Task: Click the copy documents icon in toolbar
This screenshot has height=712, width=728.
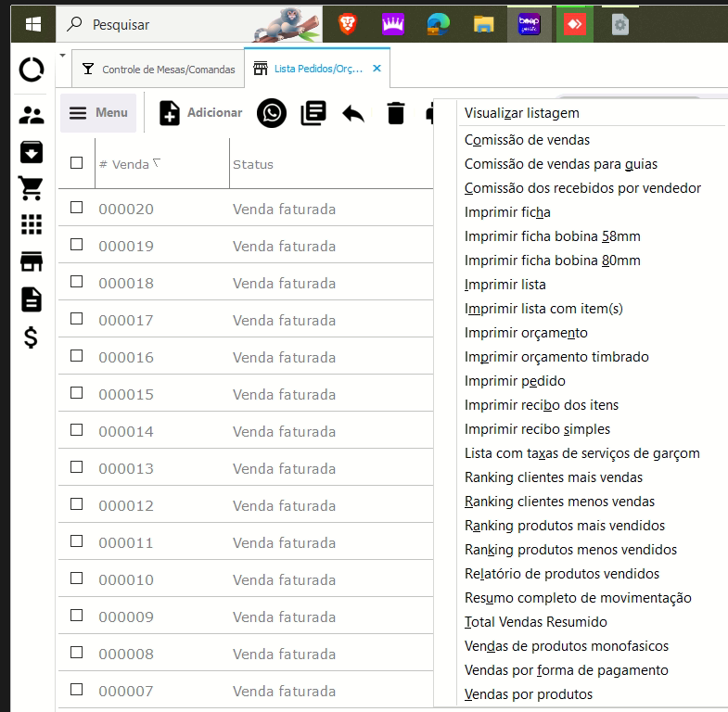Action: [x=313, y=113]
